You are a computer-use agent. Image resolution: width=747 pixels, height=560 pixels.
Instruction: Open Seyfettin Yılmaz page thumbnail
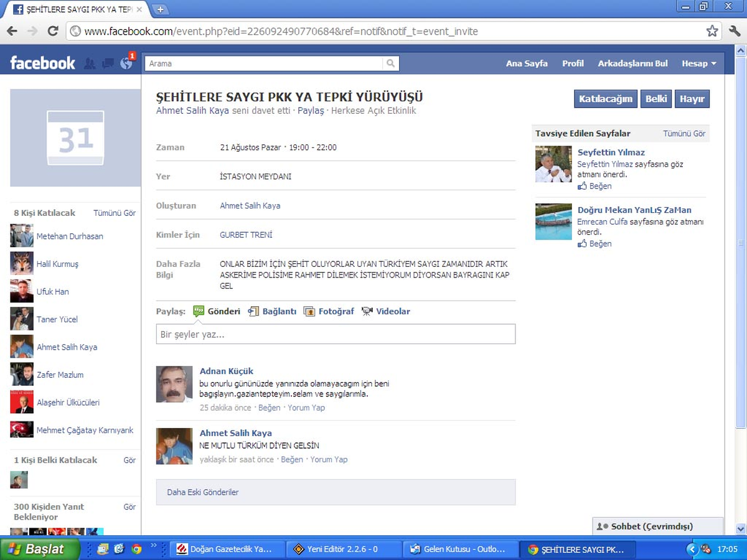tap(553, 164)
